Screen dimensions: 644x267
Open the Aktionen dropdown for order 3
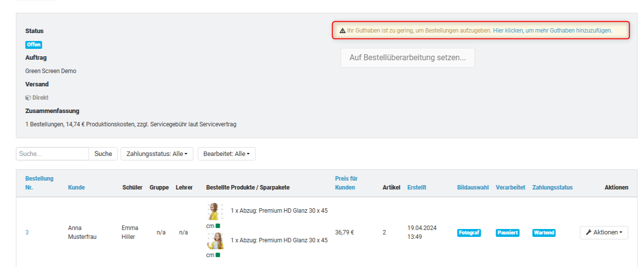coord(603,232)
